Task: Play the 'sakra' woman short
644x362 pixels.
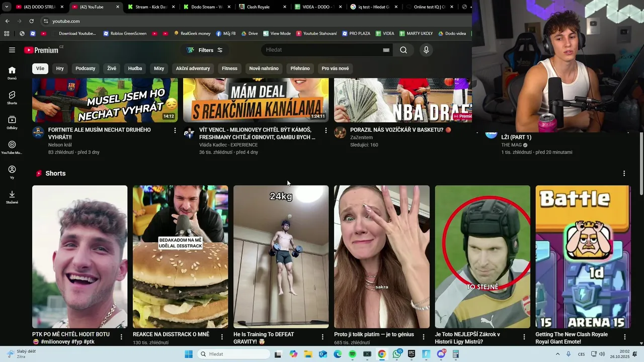Action: tap(381, 256)
